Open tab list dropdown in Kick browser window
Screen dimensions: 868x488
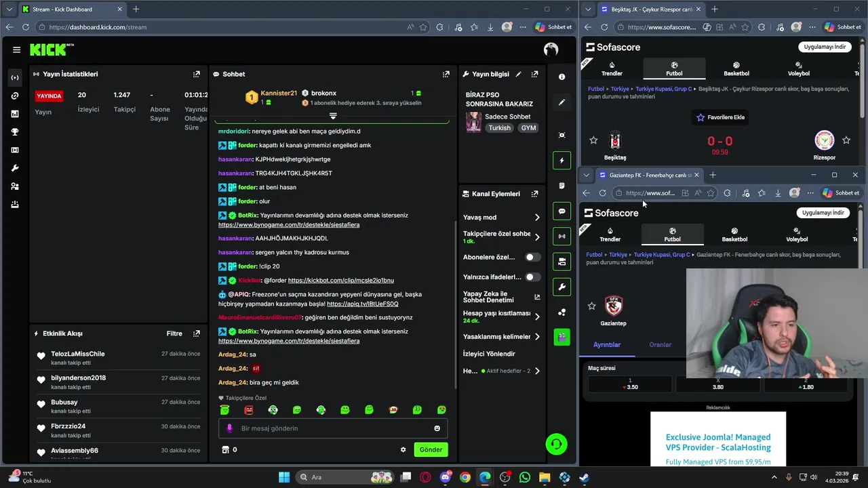pyautogui.click(x=9, y=9)
